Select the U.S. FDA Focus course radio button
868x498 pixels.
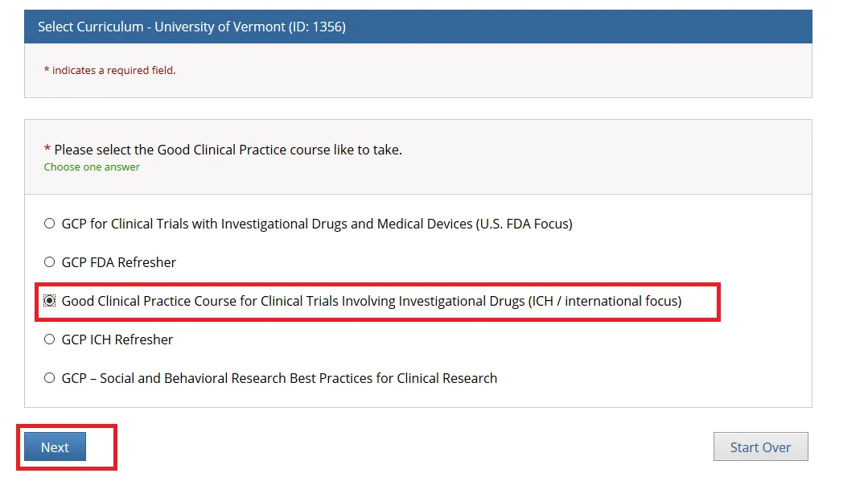[x=50, y=224]
